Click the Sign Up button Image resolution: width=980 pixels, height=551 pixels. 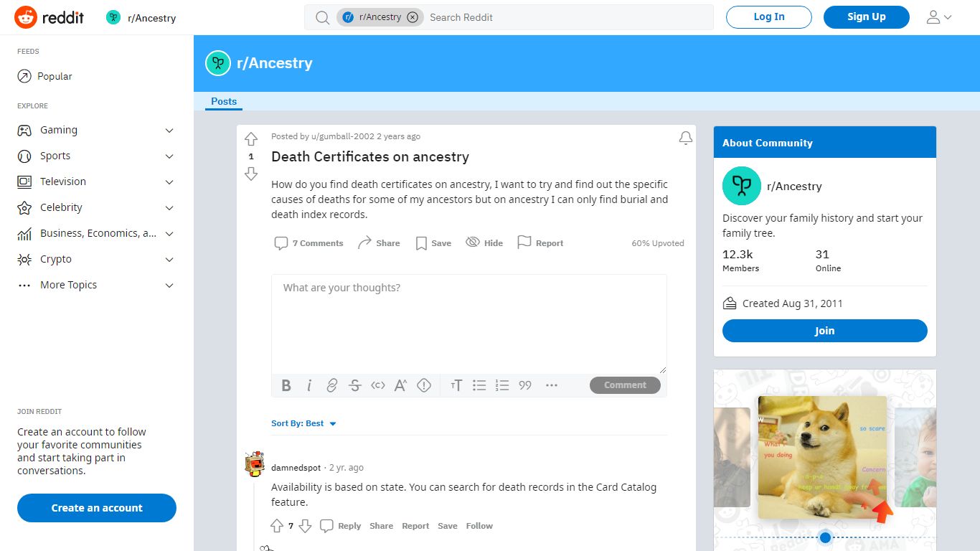867,17
